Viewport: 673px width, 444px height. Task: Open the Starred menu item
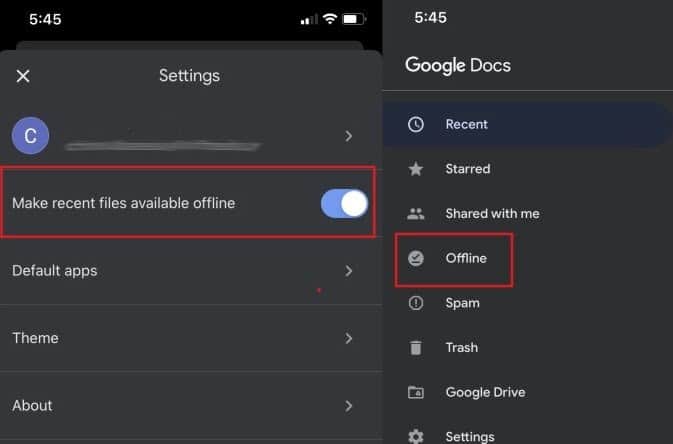[x=527, y=169]
